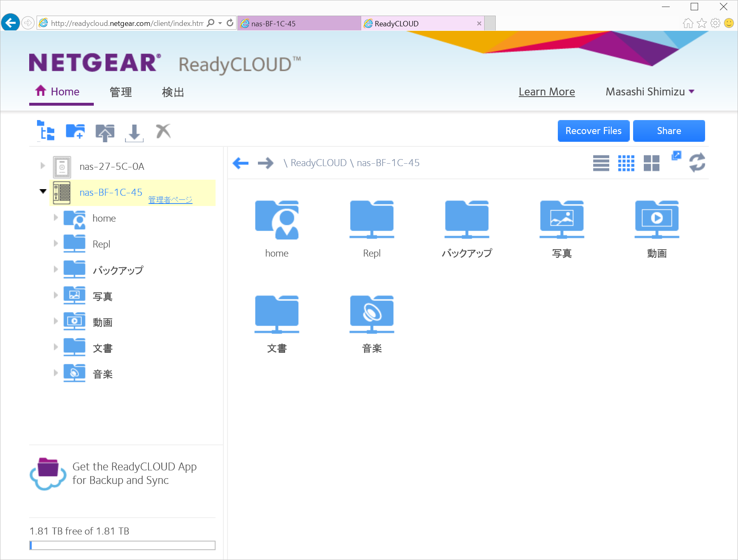The image size is (738, 560).
Task: Click the new folder icon
Action: coord(75,132)
